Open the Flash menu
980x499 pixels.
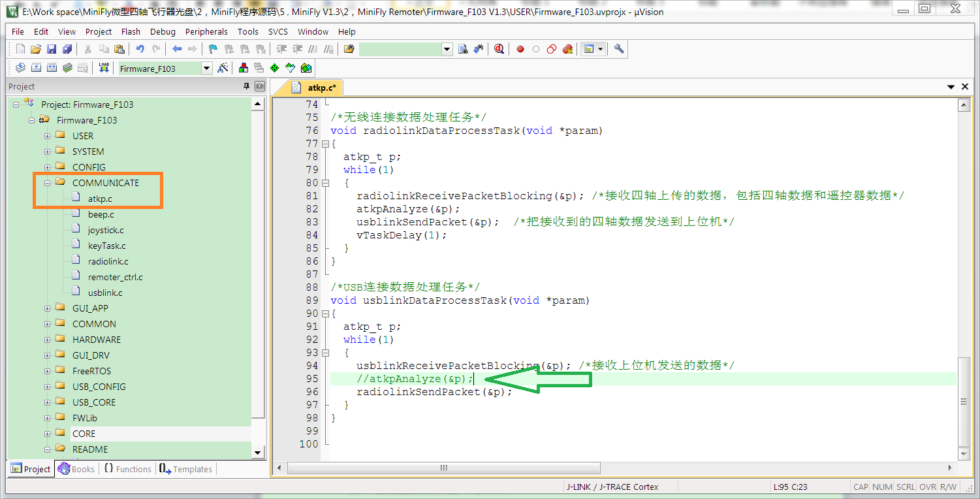[131, 31]
